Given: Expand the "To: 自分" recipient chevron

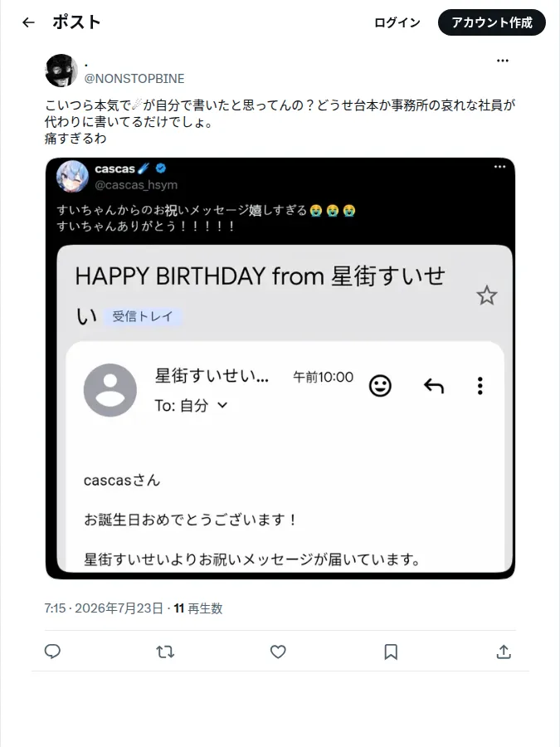Looking at the screenshot, I should coord(222,405).
